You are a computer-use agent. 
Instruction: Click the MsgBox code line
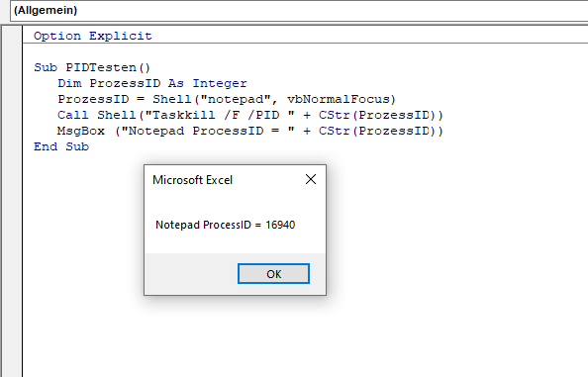pyautogui.click(x=250, y=131)
